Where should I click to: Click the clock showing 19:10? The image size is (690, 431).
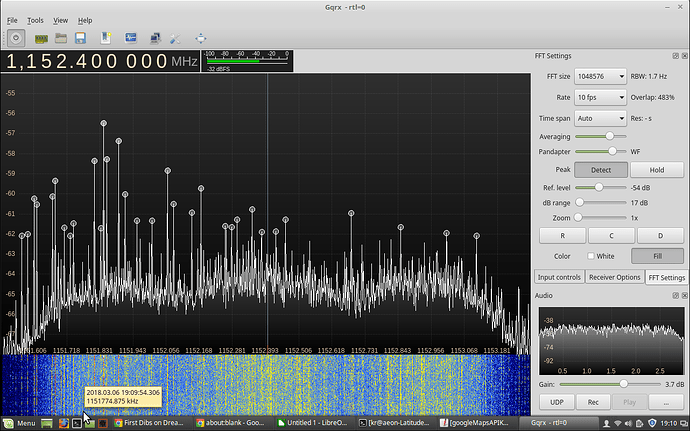tap(668, 424)
